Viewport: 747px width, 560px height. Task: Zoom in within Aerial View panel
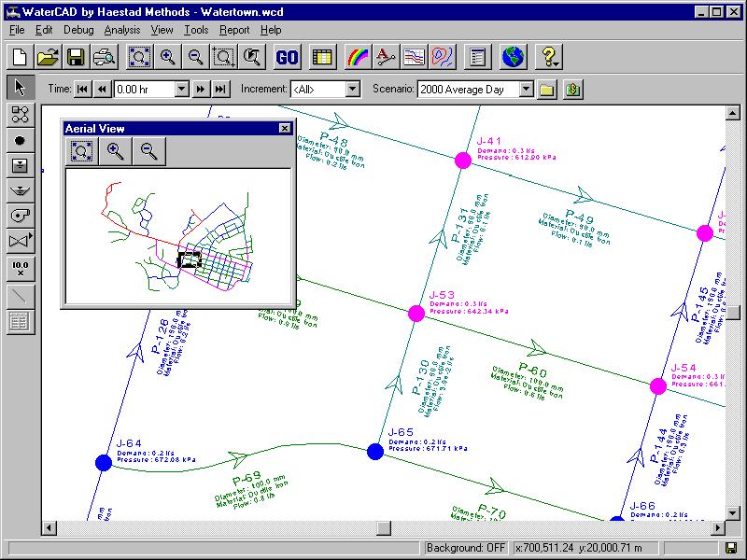(115, 151)
